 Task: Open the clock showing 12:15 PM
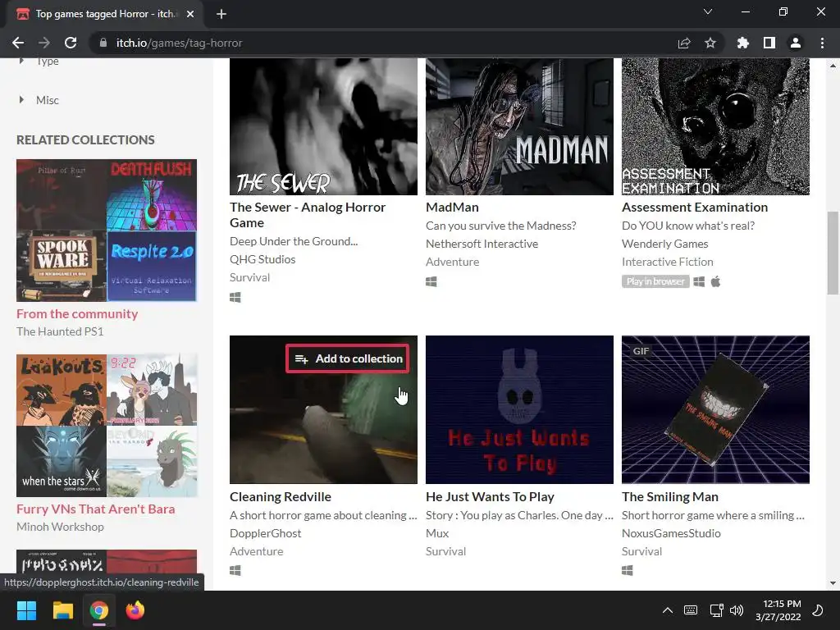pyautogui.click(x=778, y=610)
